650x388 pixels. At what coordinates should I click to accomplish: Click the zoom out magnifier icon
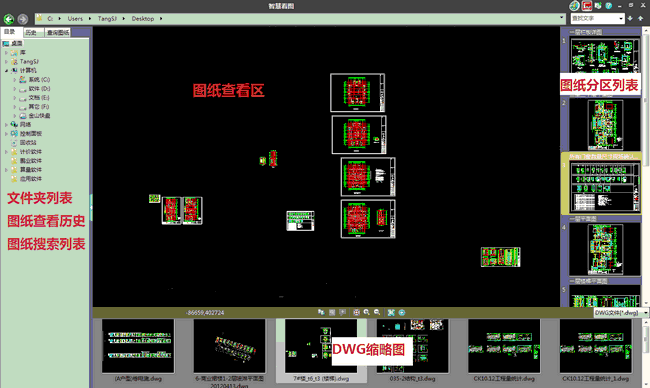point(377,312)
